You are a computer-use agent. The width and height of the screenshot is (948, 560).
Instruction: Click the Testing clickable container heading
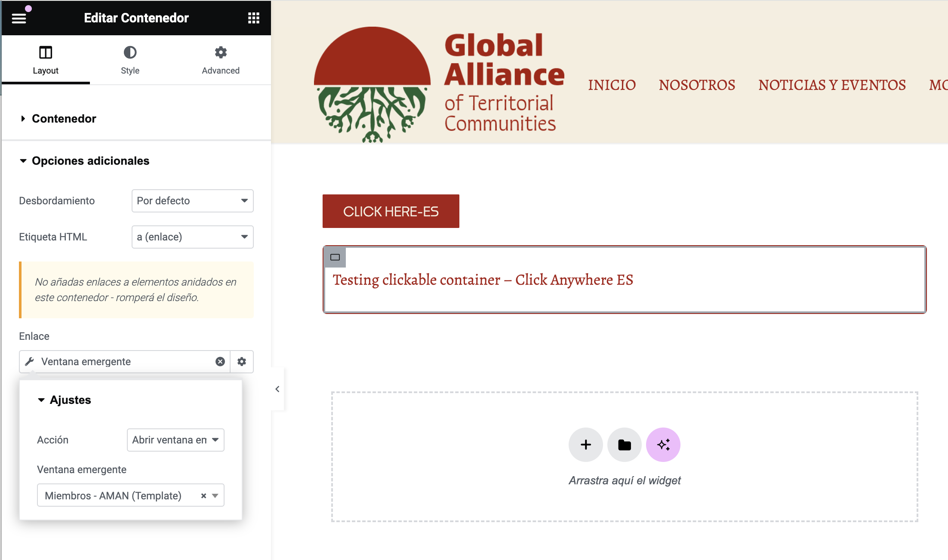click(483, 280)
